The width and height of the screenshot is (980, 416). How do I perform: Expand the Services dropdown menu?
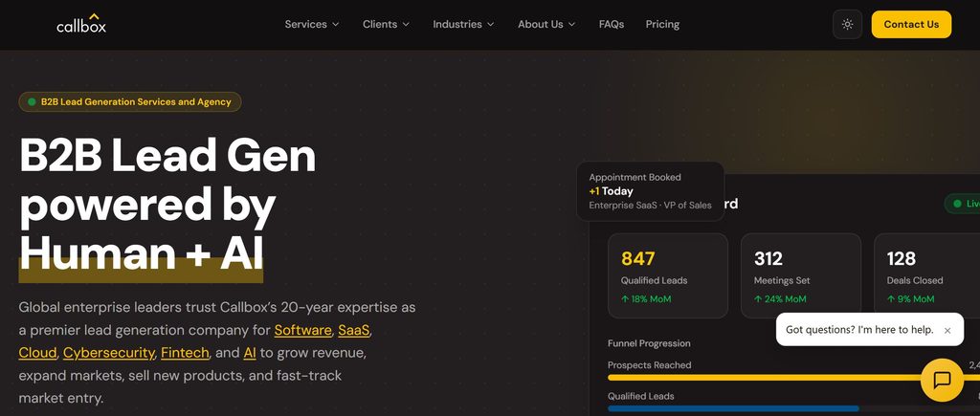coord(312,24)
